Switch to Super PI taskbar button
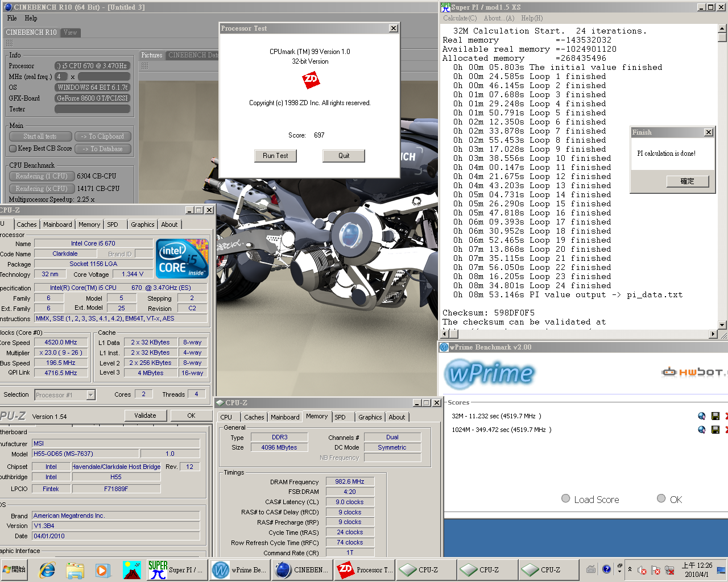728x582 pixels. coord(176,569)
